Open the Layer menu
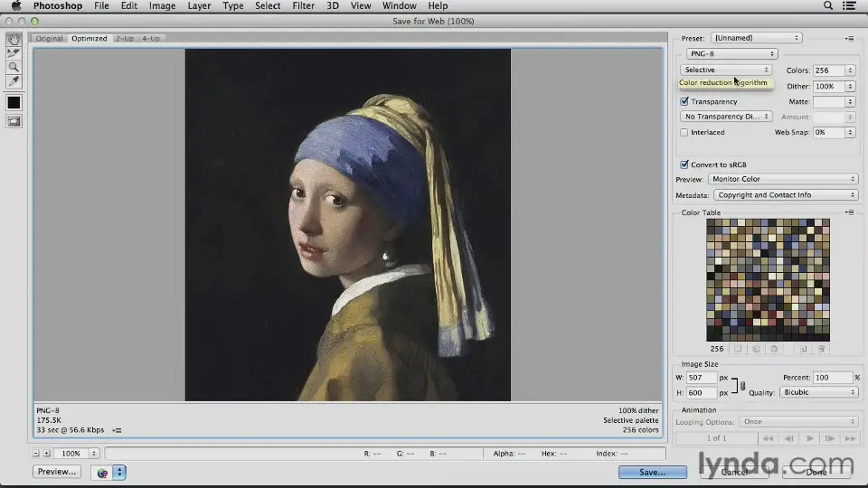 click(199, 5)
